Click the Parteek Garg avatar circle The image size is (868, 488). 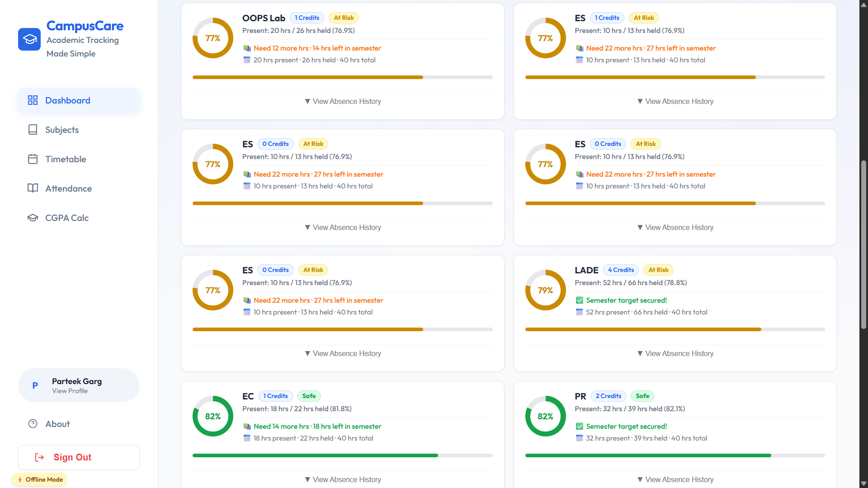(x=35, y=385)
